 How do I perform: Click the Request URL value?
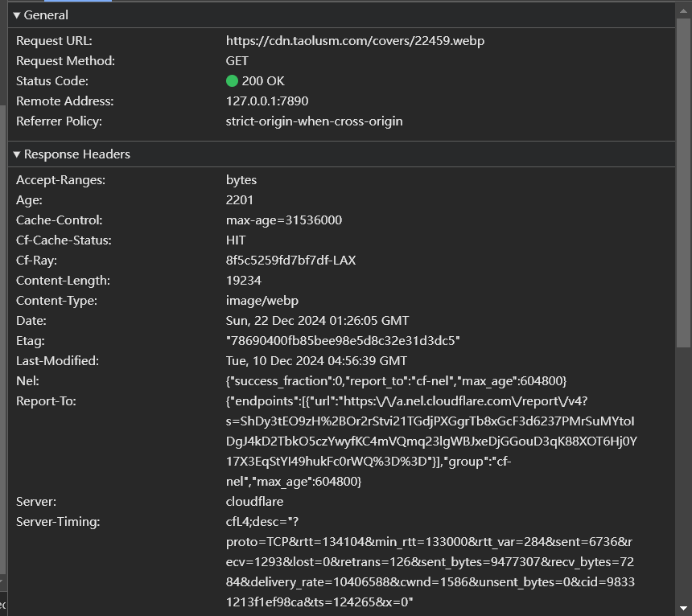point(355,41)
